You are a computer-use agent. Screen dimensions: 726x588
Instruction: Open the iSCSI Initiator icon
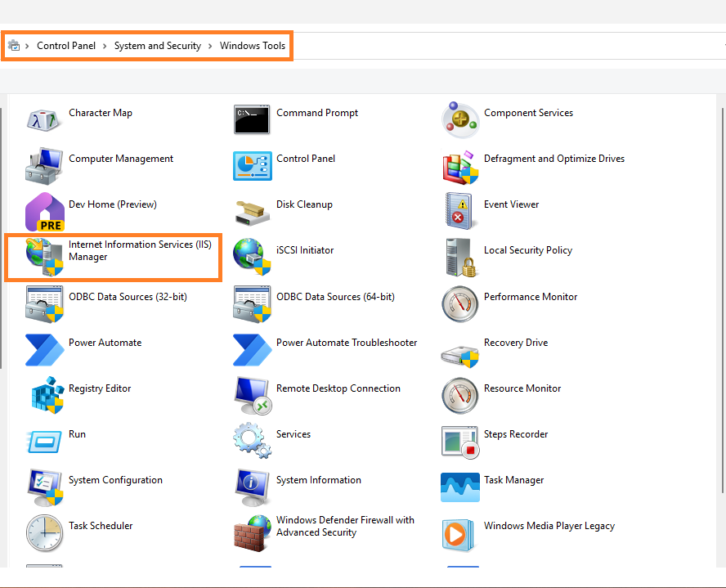pos(252,257)
